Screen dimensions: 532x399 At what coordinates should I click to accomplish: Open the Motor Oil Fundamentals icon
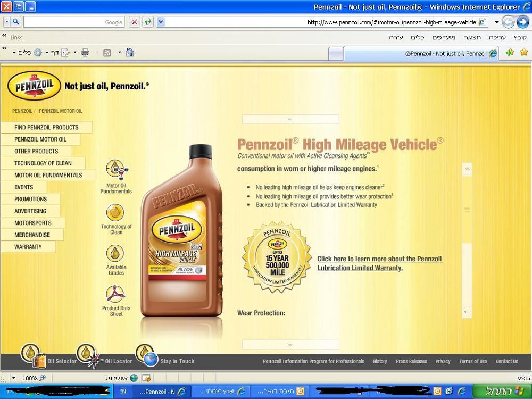point(117,170)
